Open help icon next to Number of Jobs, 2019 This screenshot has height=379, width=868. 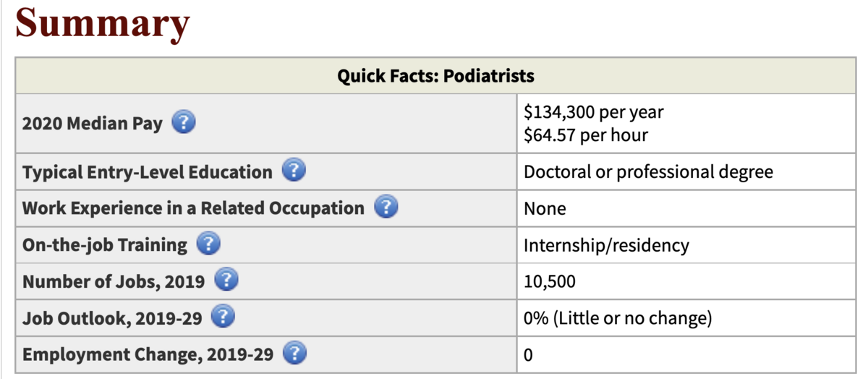coord(226,280)
